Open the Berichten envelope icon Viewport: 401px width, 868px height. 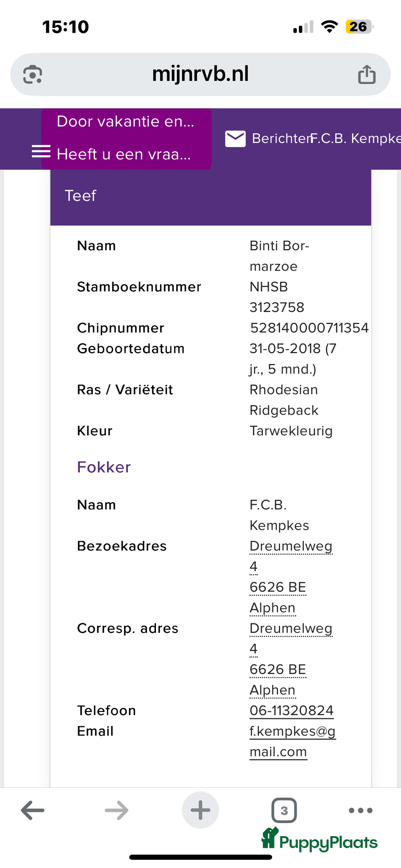pyautogui.click(x=235, y=139)
